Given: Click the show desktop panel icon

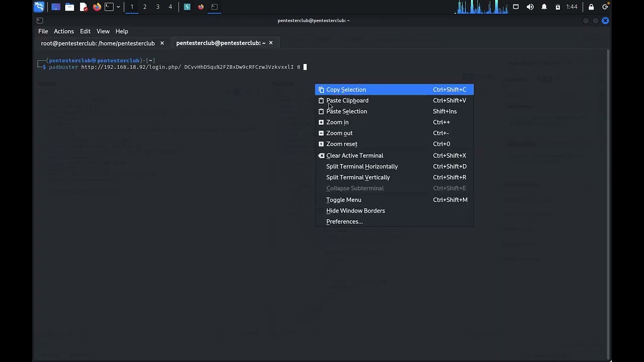Looking at the screenshot, I should pos(56,7).
